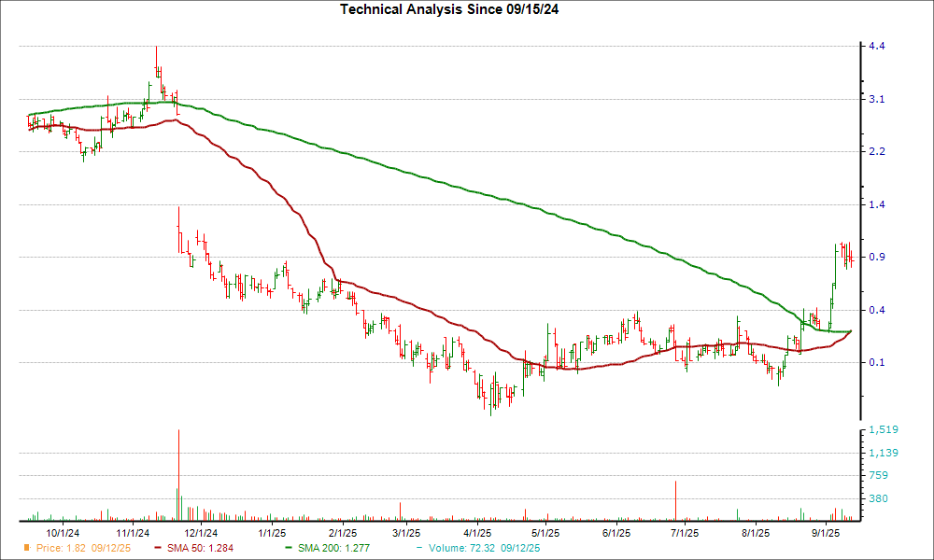Click the 7/1/25 date label
This screenshot has width=934, height=560.
pos(685,533)
